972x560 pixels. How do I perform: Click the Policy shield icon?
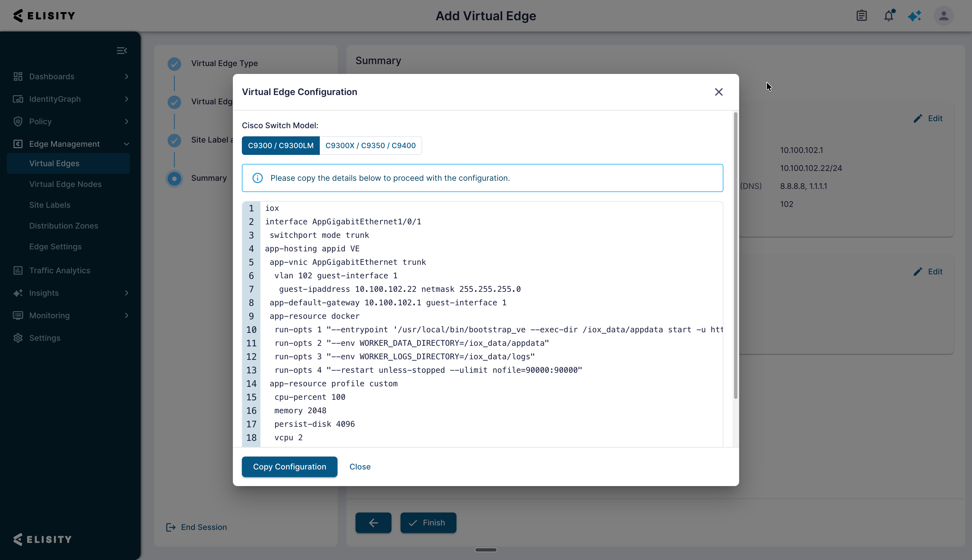[18, 121]
